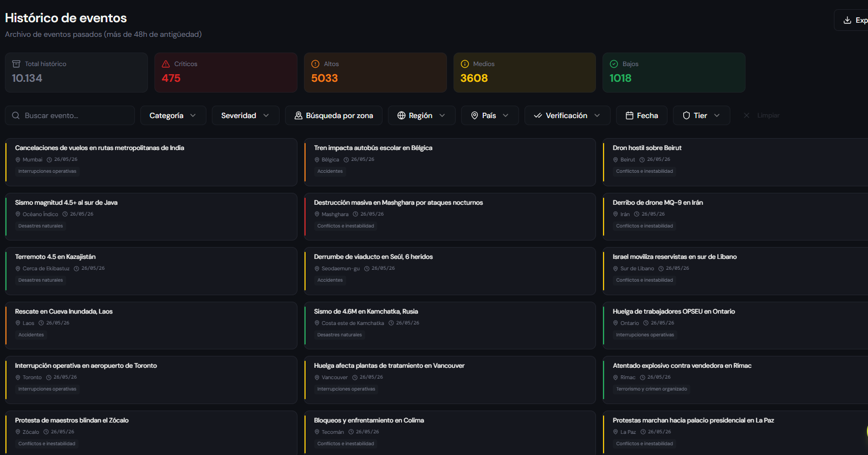Open the Categoría dropdown

(173, 115)
